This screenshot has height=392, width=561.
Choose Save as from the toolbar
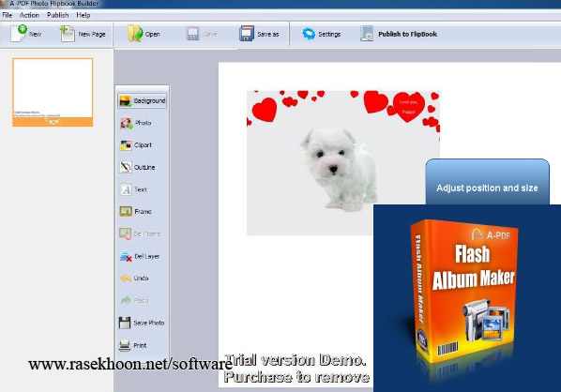click(x=259, y=34)
